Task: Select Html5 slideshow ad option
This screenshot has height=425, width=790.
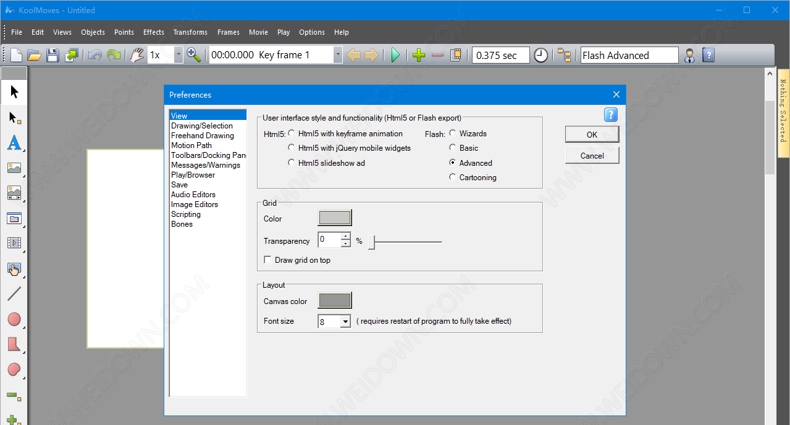Action: click(x=291, y=163)
